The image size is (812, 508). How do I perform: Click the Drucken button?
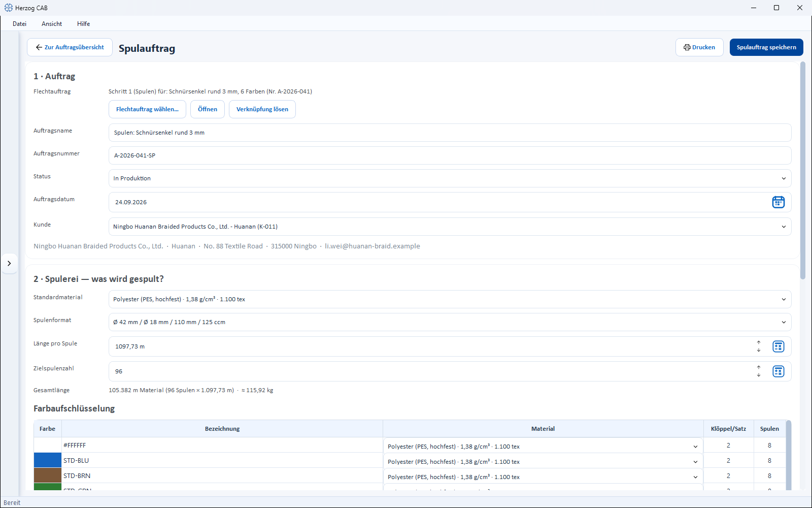(x=699, y=47)
